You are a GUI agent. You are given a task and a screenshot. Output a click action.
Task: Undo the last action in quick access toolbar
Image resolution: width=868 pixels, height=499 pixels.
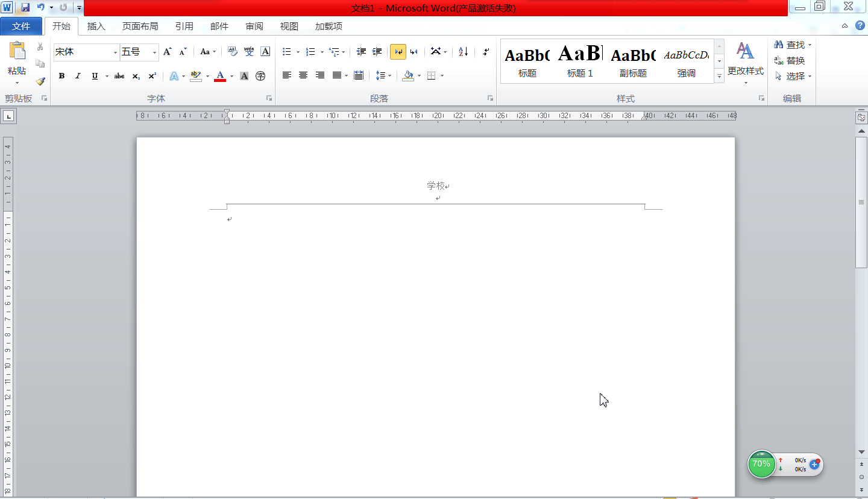(41, 7)
